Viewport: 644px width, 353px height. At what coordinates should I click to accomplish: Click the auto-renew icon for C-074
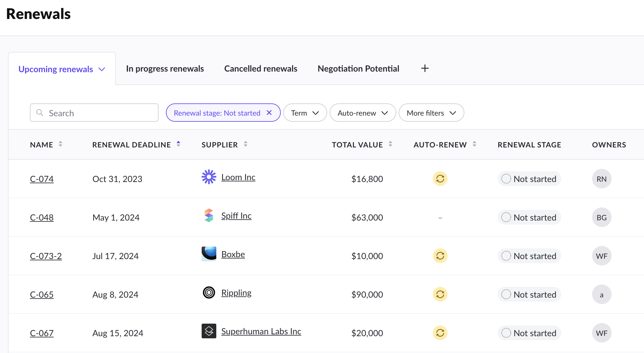[440, 179]
